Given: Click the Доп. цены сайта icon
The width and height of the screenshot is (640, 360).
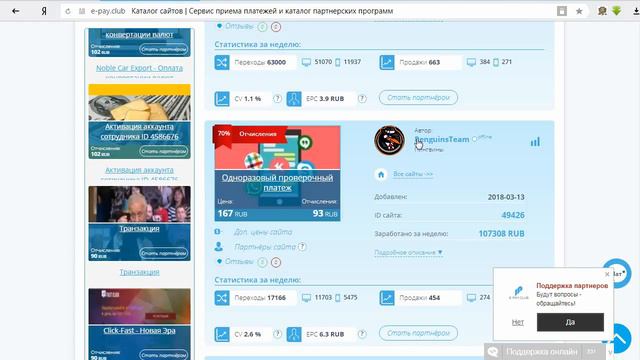Looking at the screenshot, I should point(217,232).
